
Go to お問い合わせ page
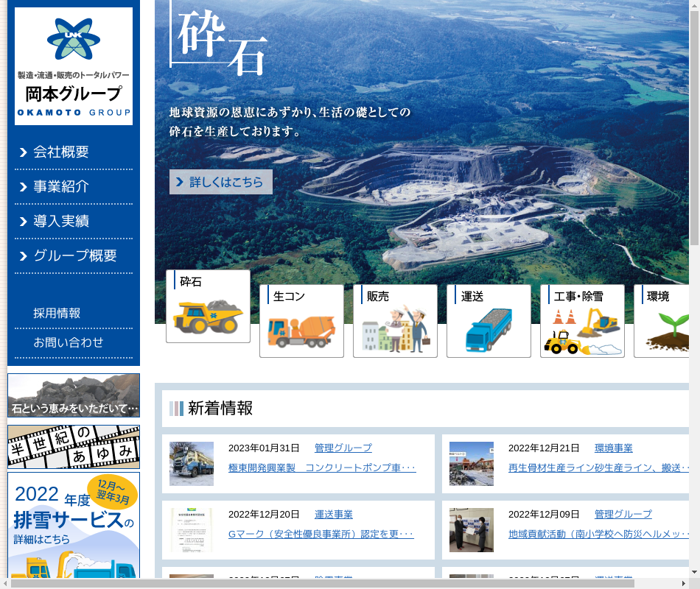click(x=69, y=342)
